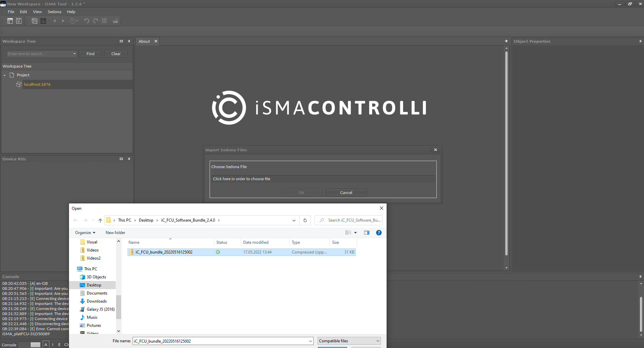Click the save workspace floppy disk icon

click(19, 21)
